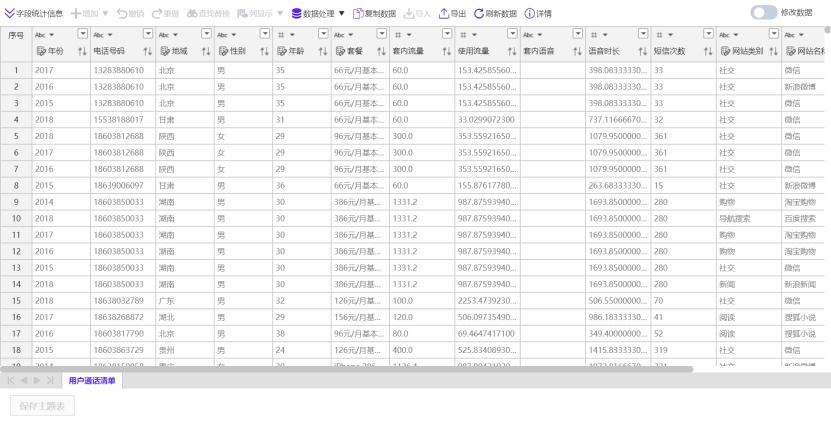The height and width of the screenshot is (421, 831).
Task: Click the 保存主题表 button
Action: click(x=42, y=406)
